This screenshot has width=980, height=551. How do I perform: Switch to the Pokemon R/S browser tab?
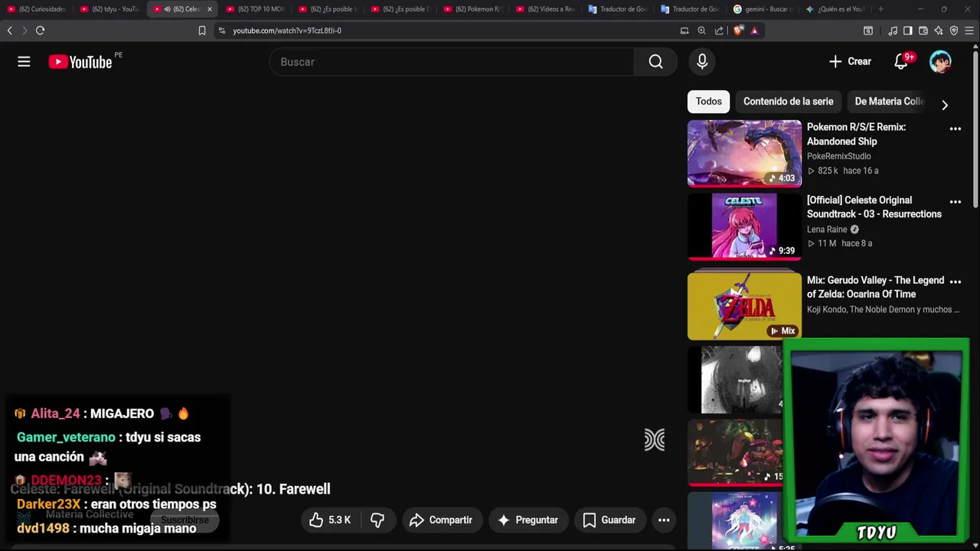pyautogui.click(x=472, y=9)
